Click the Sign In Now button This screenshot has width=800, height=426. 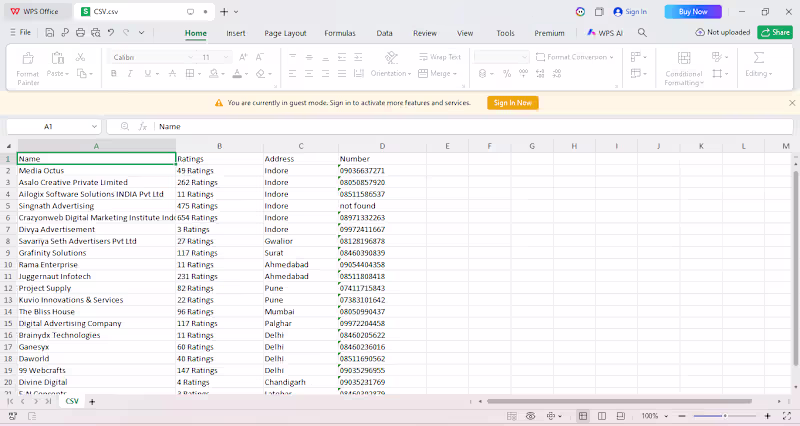click(513, 103)
